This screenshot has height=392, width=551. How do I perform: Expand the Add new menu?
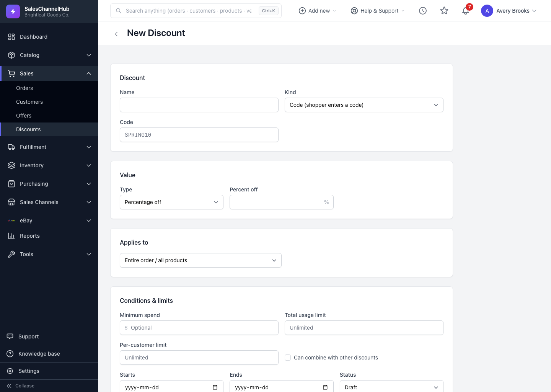[334, 11]
